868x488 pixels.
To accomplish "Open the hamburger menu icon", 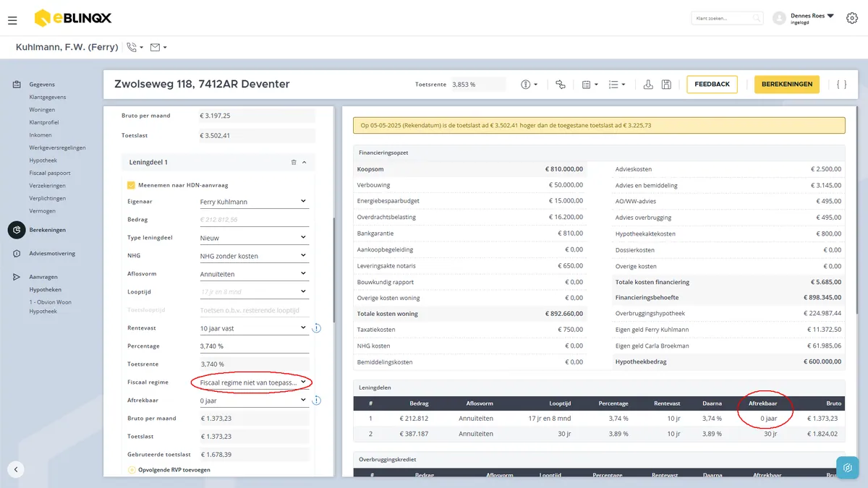I will click(12, 21).
